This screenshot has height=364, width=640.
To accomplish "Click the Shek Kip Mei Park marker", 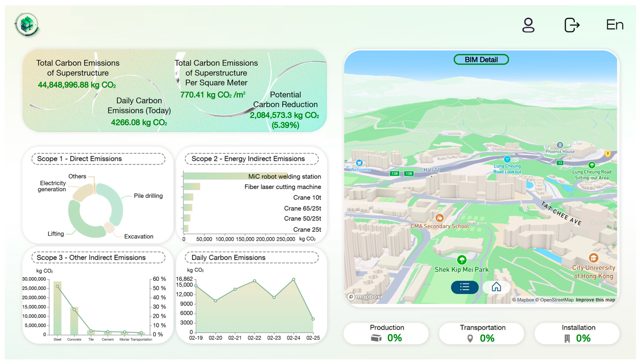I will 461,260.
